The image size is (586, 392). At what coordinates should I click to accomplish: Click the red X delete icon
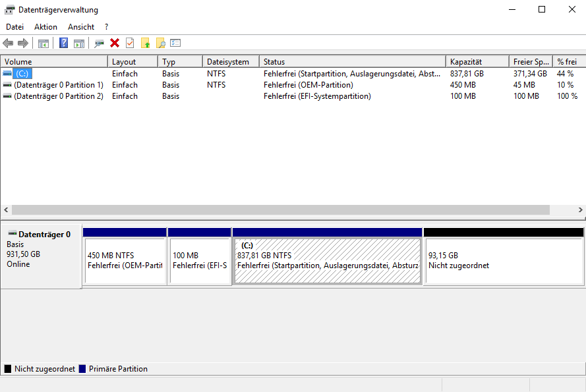pyautogui.click(x=115, y=43)
